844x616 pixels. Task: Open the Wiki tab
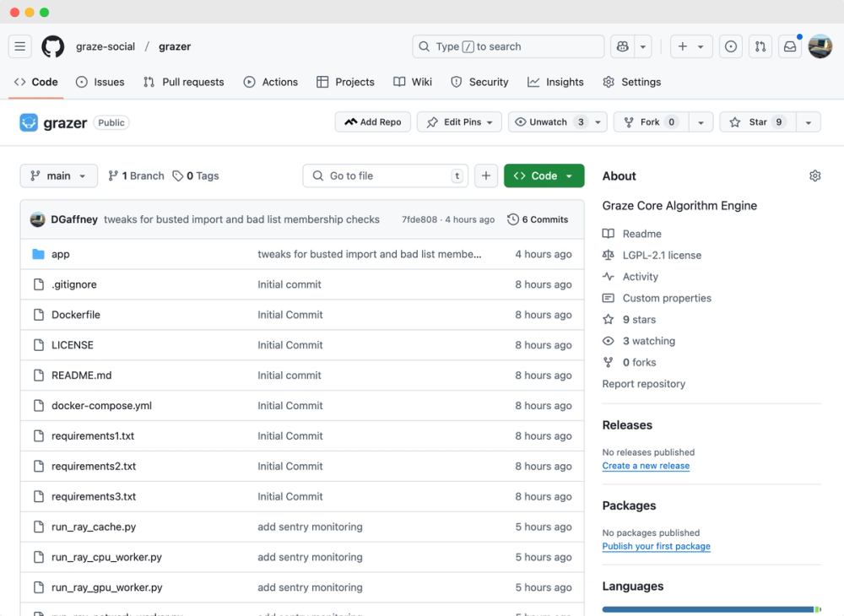[413, 82]
